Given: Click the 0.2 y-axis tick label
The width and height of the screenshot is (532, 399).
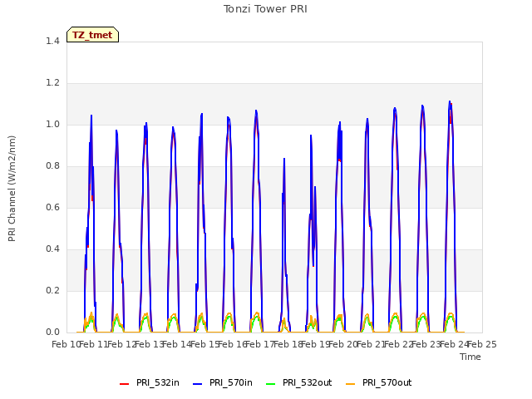Looking at the screenshot, I should (x=52, y=290).
